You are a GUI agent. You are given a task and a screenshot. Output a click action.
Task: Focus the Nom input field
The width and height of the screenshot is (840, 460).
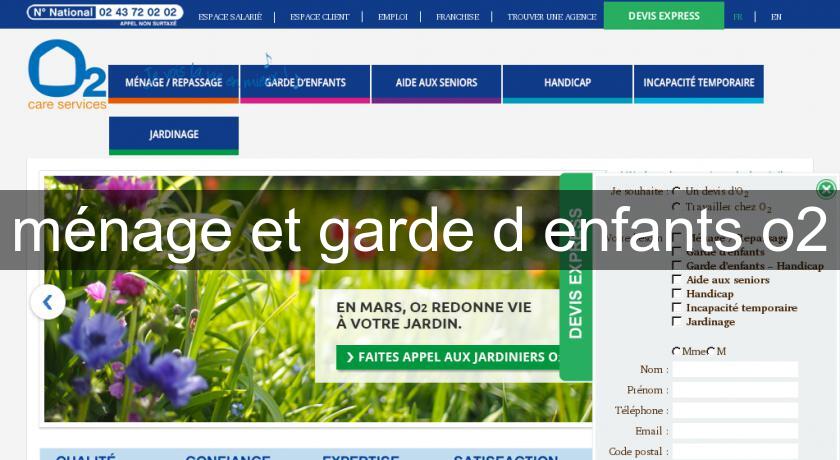[x=735, y=369]
